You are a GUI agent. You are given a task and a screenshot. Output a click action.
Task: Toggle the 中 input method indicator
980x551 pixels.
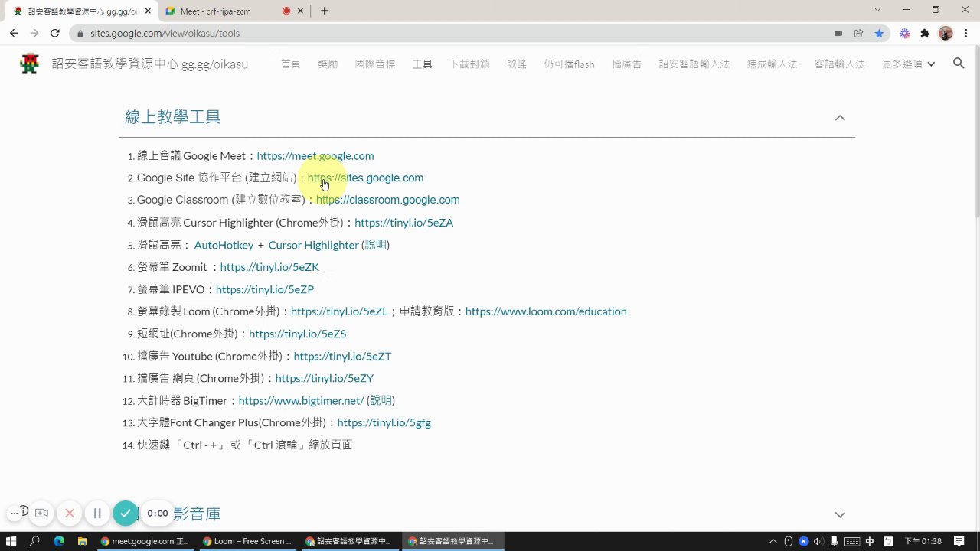coord(870,541)
